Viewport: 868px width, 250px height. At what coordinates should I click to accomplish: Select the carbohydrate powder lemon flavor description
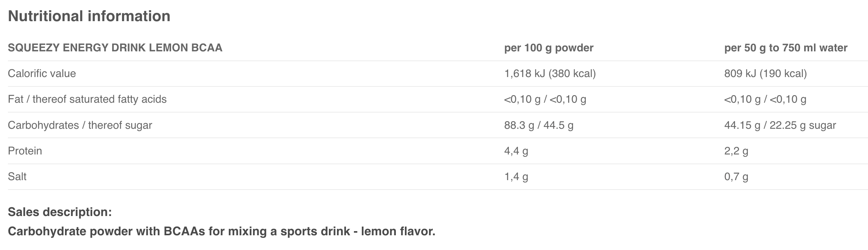pyautogui.click(x=221, y=231)
